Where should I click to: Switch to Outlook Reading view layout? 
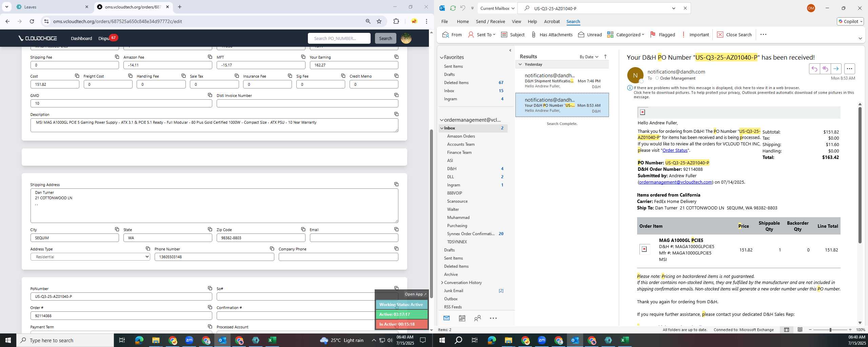point(800,330)
